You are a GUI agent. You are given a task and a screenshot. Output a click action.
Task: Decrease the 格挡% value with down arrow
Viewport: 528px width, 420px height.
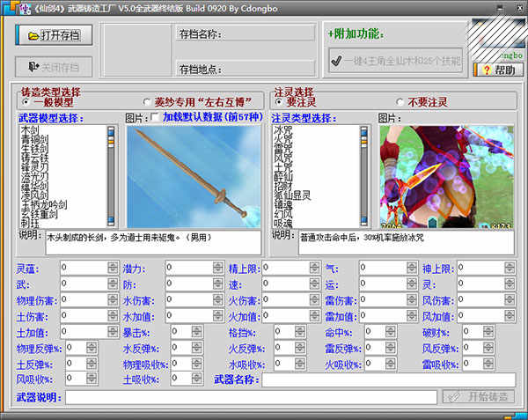tap(300, 335)
